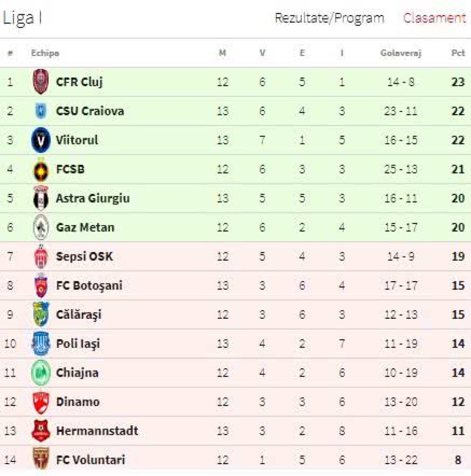Select the Clasament tab

(434, 18)
